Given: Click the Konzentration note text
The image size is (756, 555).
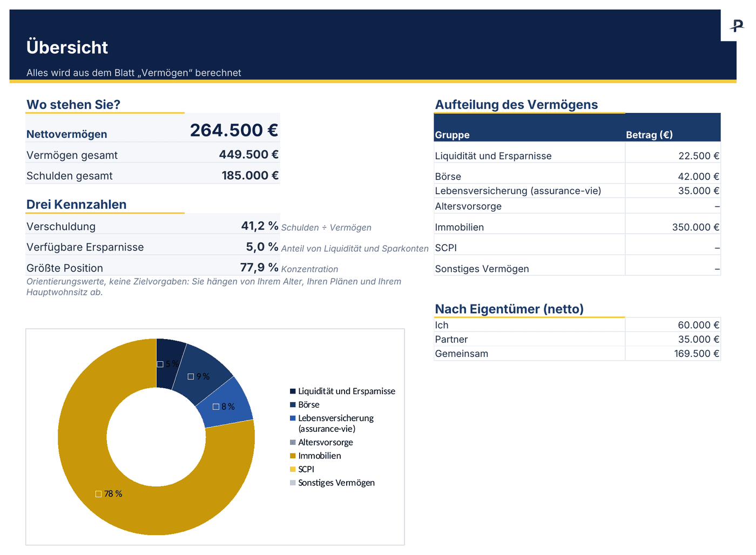Looking at the screenshot, I should point(309,269).
